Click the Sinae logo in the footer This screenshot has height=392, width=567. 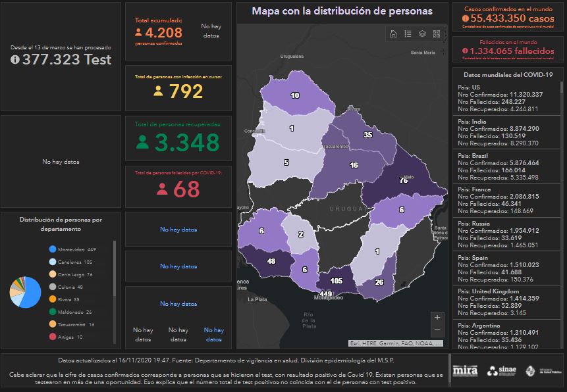[x=502, y=371]
